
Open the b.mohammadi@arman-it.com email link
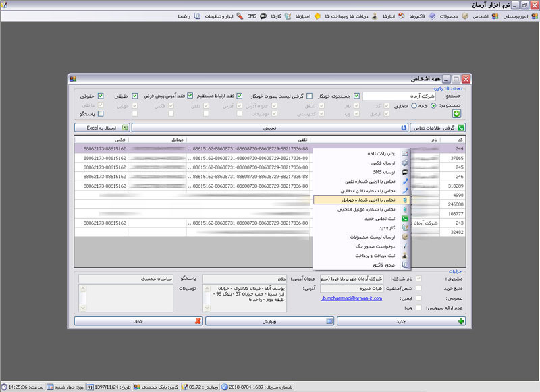(351, 298)
